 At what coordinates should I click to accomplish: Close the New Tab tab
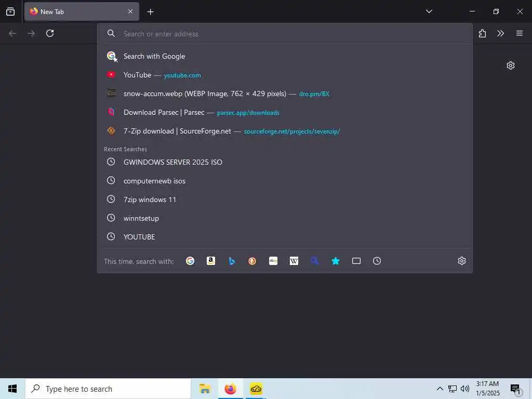pos(130,11)
